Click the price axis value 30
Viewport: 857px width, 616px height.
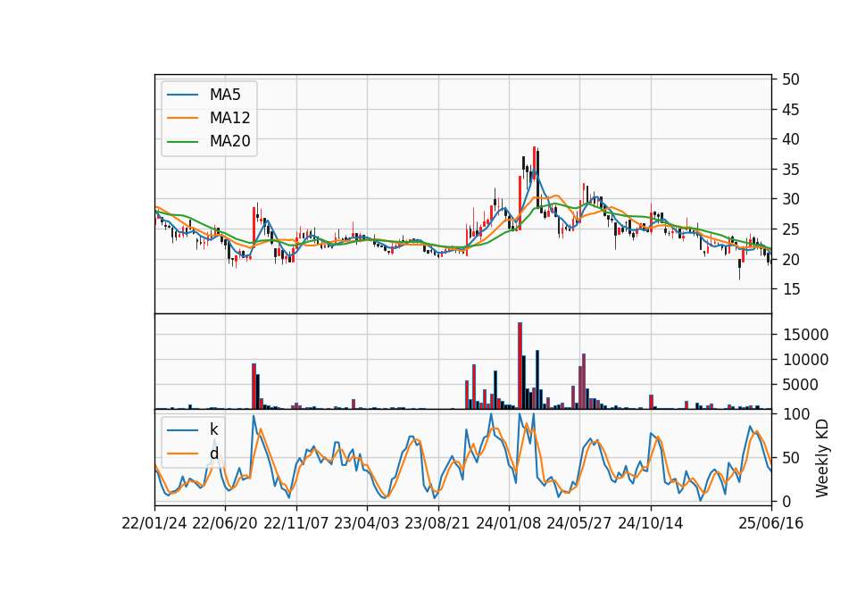pyautogui.click(x=791, y=199)
